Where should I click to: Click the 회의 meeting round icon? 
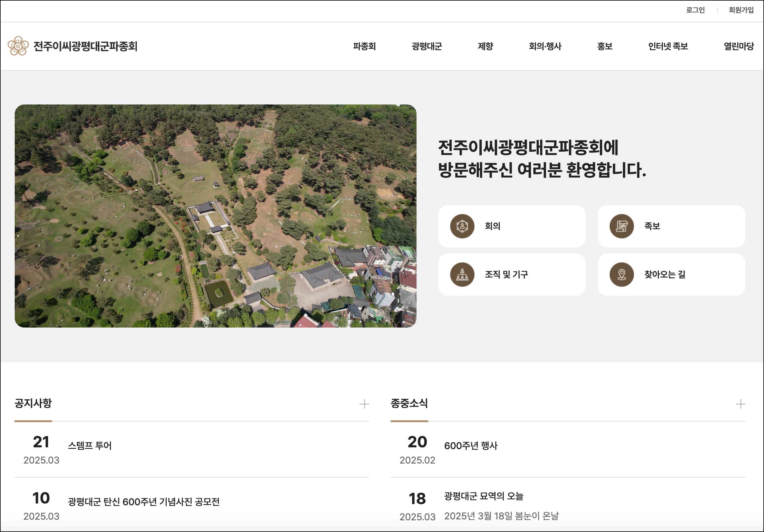coord(462,226)
